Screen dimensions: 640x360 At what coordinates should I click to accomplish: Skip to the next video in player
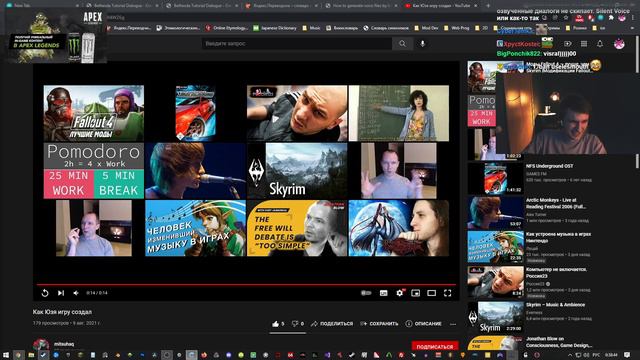[x=61, y=293]
